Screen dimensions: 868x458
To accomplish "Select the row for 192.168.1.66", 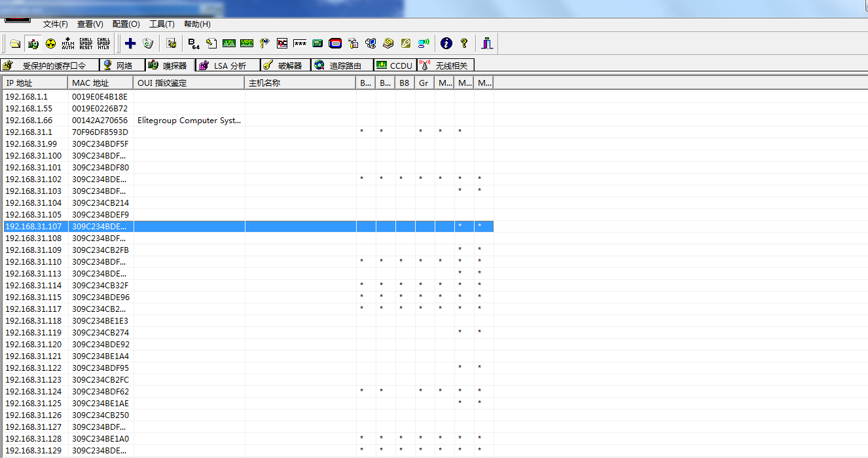I will [249, 121].
